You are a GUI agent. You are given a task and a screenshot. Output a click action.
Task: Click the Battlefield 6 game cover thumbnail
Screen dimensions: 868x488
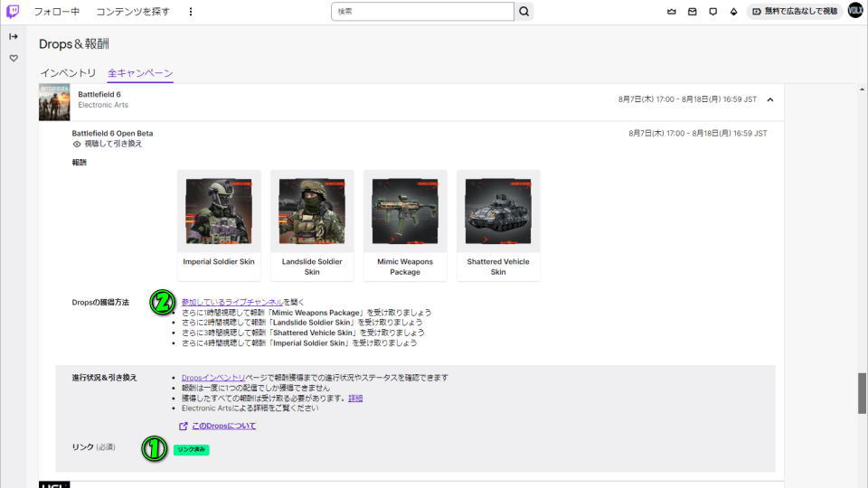tap(54, 102)
